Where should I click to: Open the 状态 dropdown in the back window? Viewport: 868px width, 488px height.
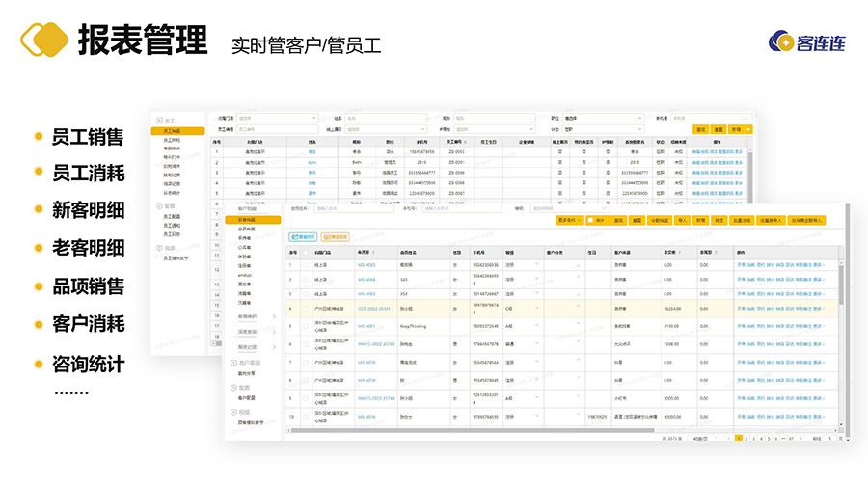(603, 129)
